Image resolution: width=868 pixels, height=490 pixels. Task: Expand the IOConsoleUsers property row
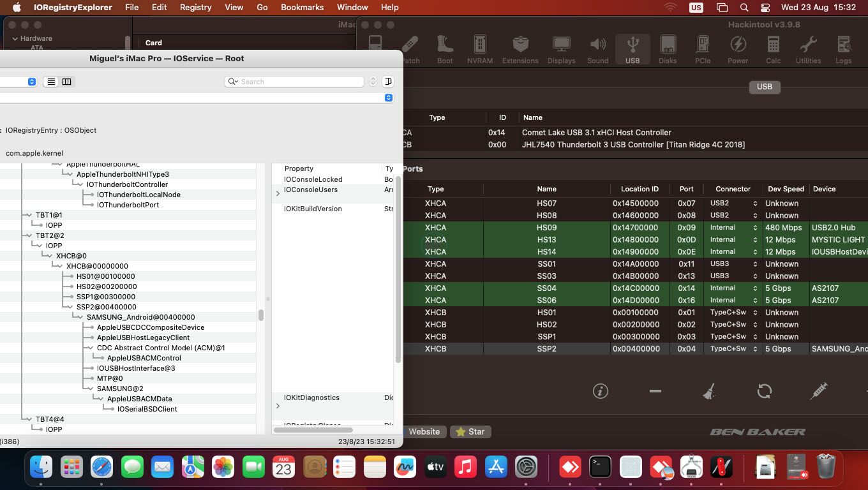pyautogui.click(x=278, y=193)
